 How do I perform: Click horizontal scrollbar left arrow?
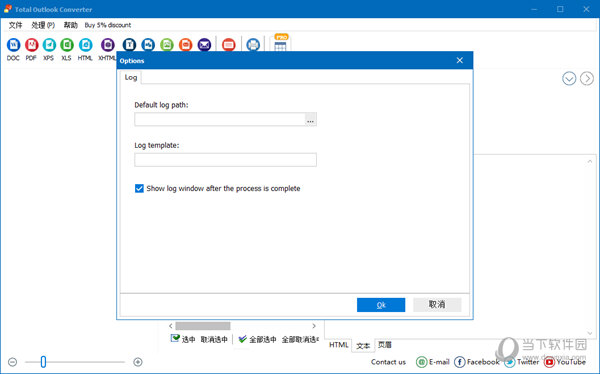pyautogui.click(x=171, y=326)
